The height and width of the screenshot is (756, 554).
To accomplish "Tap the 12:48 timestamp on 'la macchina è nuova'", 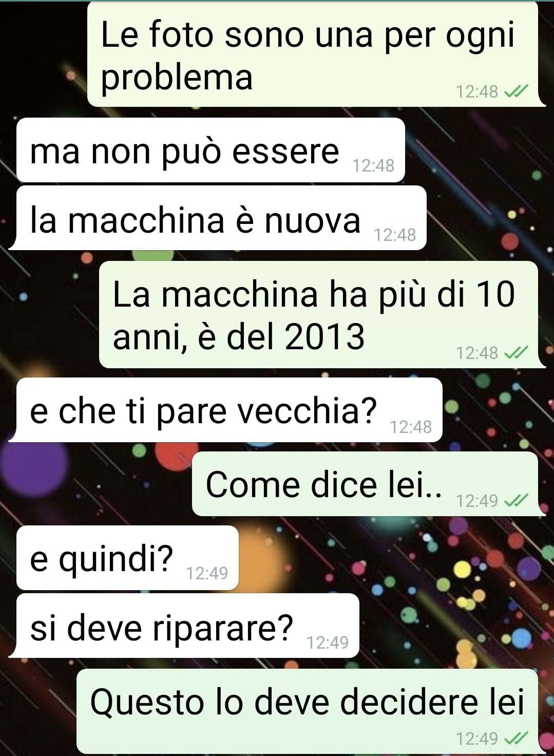I will pyautogui.click(x=395, y=235).
